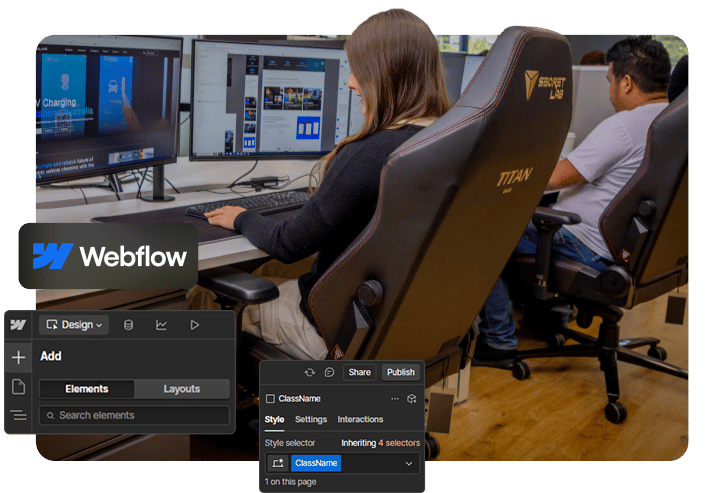Switch to the Settings tab

(x=311, y=419)
